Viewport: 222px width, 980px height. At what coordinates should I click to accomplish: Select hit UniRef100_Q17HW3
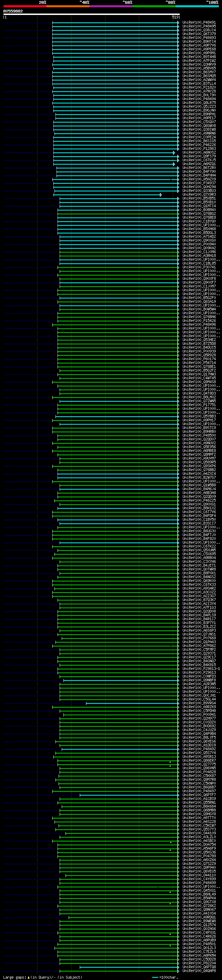coord(199,375)
